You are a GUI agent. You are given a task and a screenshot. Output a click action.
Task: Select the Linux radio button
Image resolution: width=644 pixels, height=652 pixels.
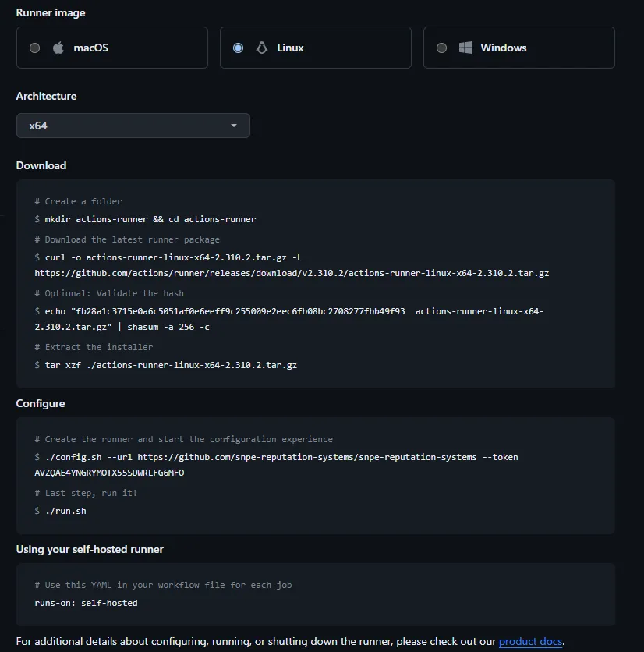238,48
